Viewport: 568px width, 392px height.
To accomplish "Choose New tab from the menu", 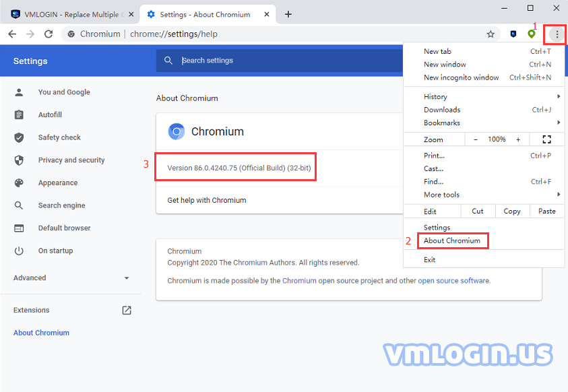I will (x=484, y=51).
